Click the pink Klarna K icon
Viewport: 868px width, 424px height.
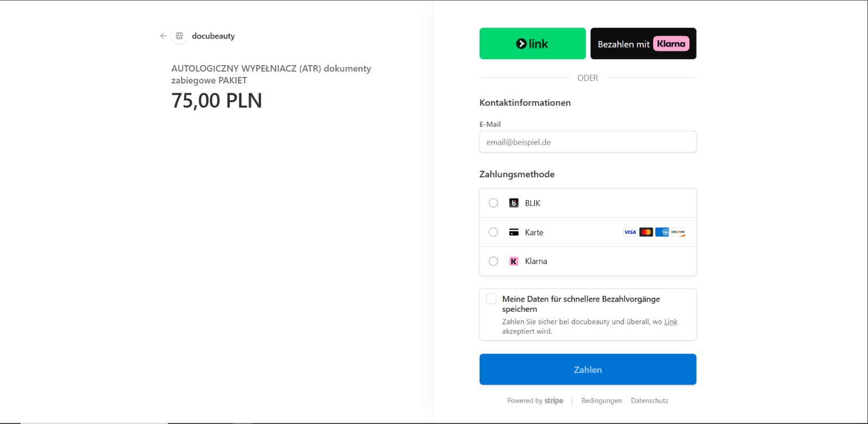click(514, 261)
